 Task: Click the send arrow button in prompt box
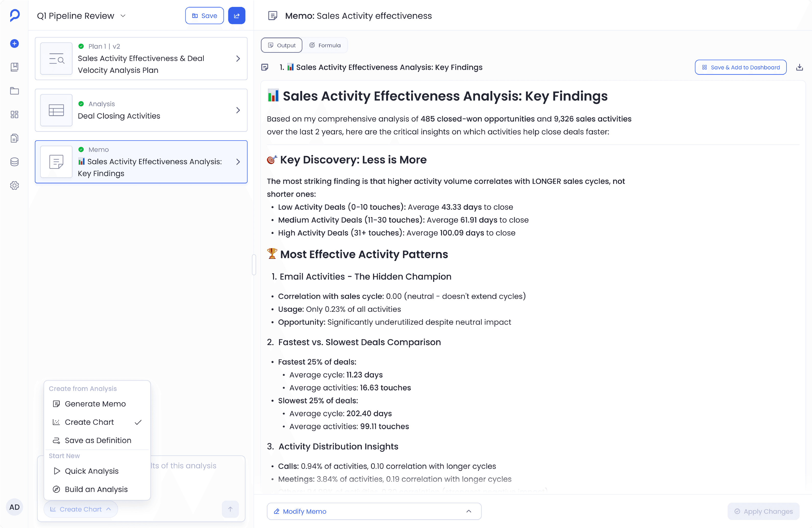click(x=230, y=509)
